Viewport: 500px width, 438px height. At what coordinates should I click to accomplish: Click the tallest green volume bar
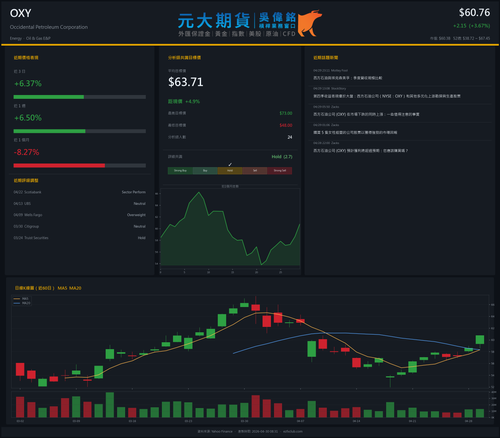[110, 405]
